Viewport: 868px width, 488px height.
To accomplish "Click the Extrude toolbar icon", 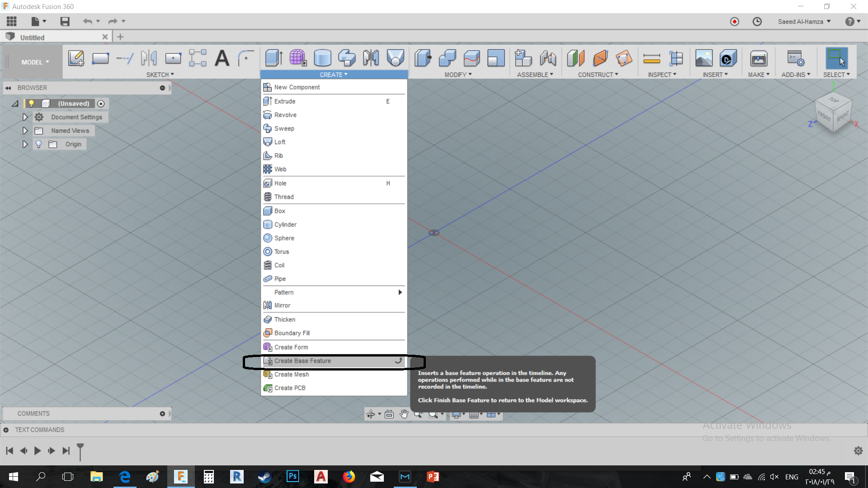I will click(x=274, y=58).
